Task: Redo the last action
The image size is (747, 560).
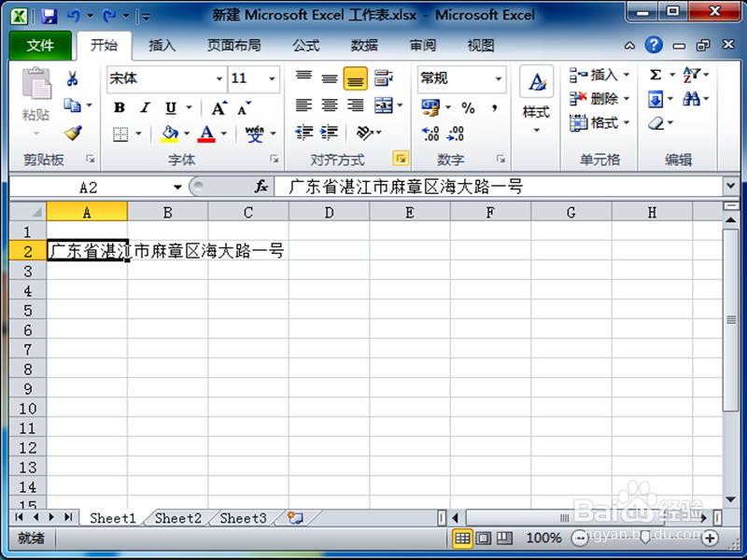Action: click(109, 16)
